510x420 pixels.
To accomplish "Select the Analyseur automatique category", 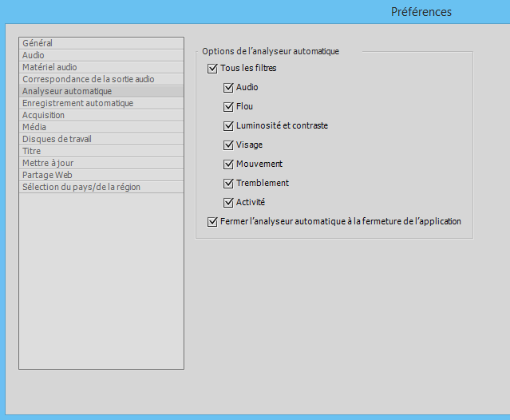I will coord(66,91).
